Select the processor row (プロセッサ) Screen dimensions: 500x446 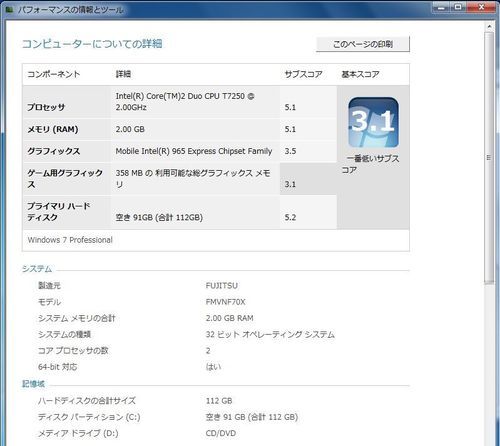(x=179, y=102)
